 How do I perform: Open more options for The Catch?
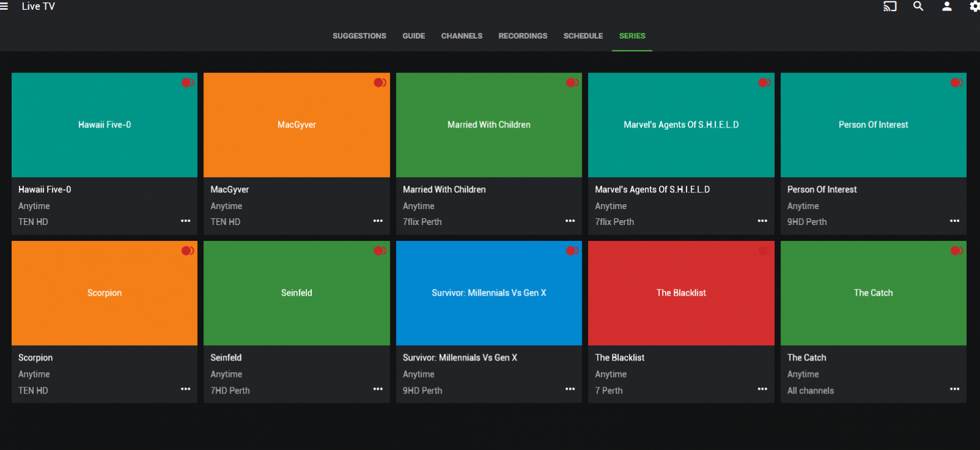[x=955, y=389]
